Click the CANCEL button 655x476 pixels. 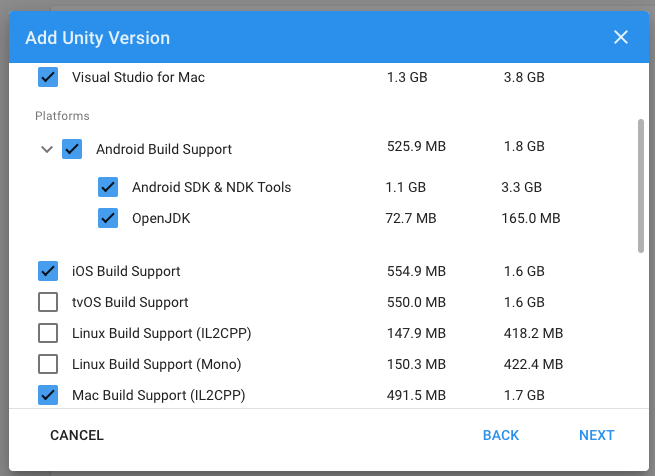pos(77,435)
